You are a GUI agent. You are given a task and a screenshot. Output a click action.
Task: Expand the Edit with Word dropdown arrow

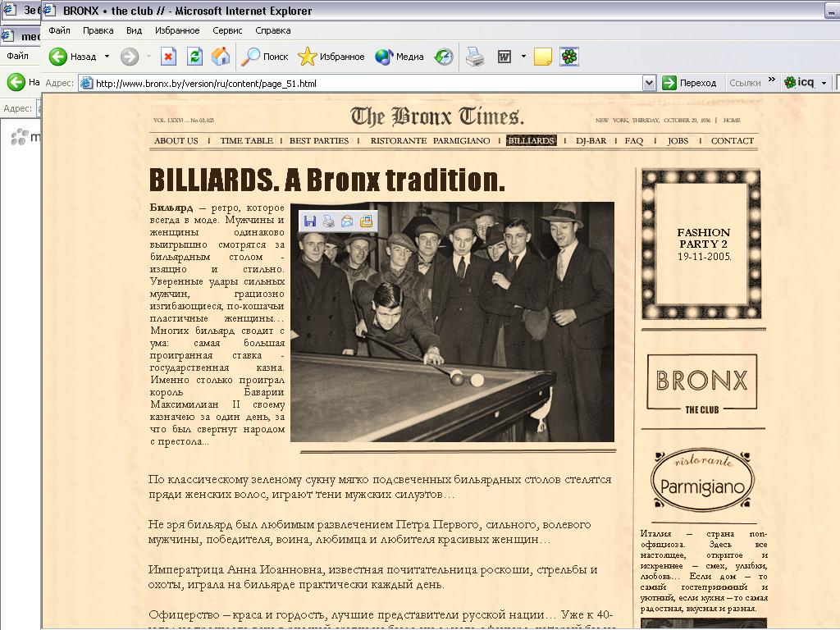pos(523,57)
